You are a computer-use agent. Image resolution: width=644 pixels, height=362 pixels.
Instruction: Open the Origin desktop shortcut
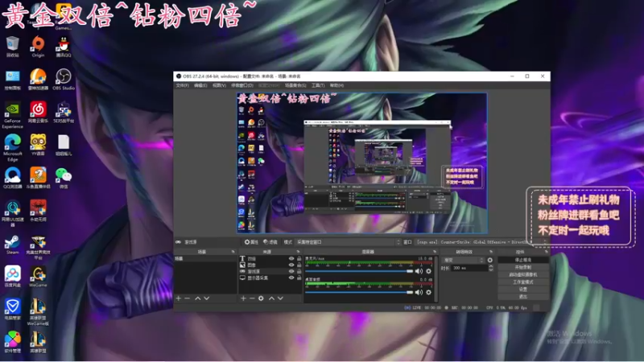pyautogui.click(x=38, y=46)
